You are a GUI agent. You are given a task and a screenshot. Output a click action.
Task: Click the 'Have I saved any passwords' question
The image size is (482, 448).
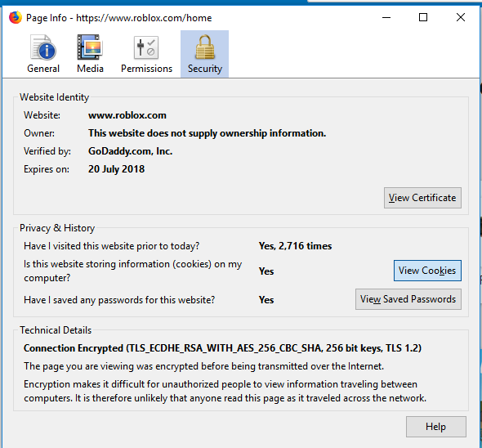pyautogui.click(x=119, y=300)
